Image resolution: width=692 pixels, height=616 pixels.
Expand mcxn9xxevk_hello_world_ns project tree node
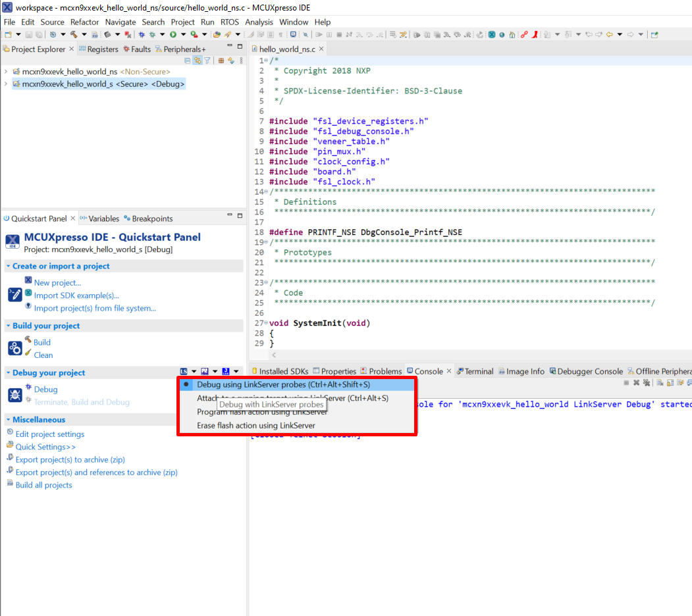(x=6, y=71)
